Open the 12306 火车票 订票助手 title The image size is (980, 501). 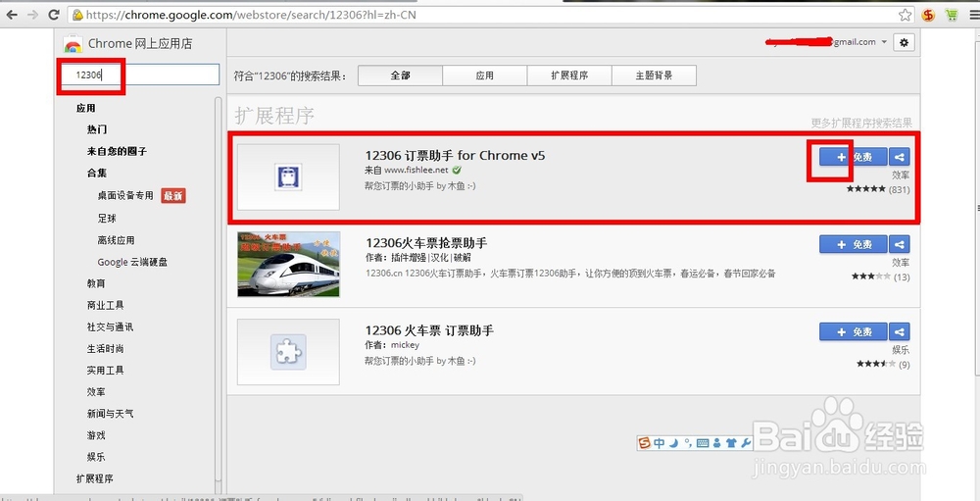point(429,330)
